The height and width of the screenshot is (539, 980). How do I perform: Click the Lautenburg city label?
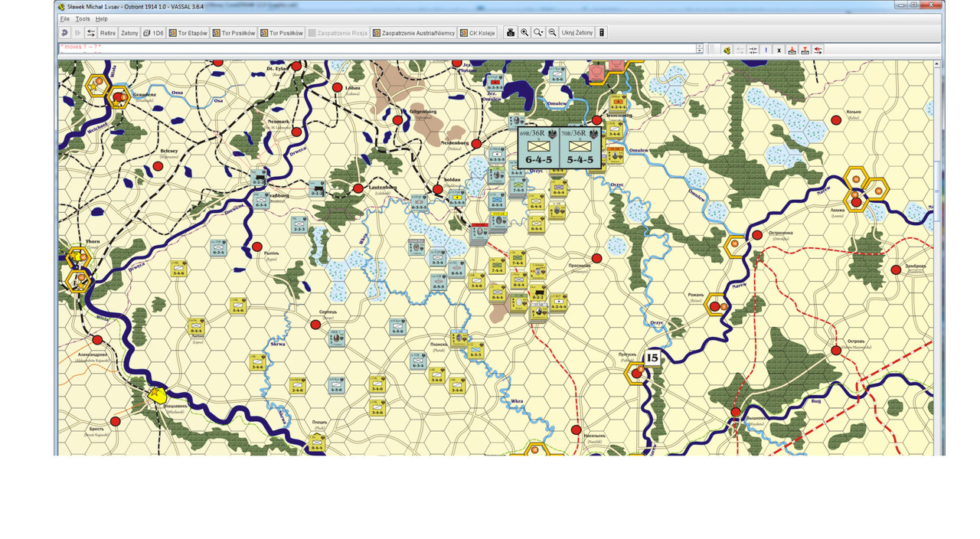point(381,188)
